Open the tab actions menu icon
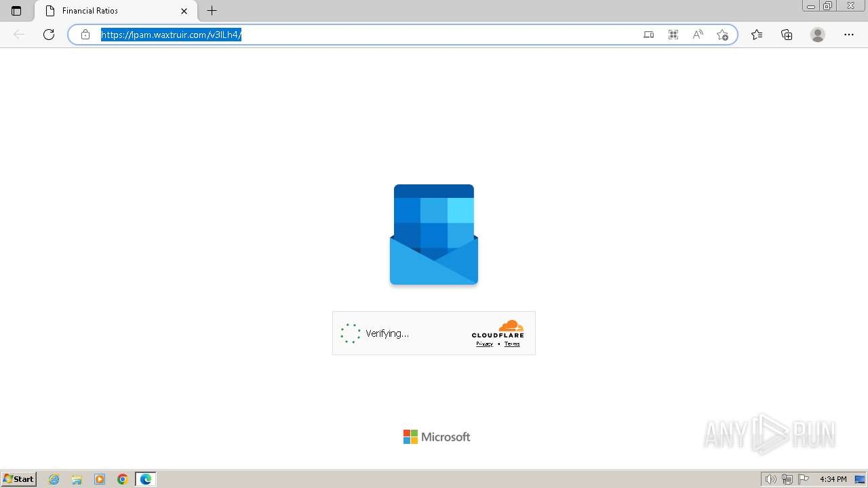Screen dimensions: 868x488 click(x=16, y=11)
